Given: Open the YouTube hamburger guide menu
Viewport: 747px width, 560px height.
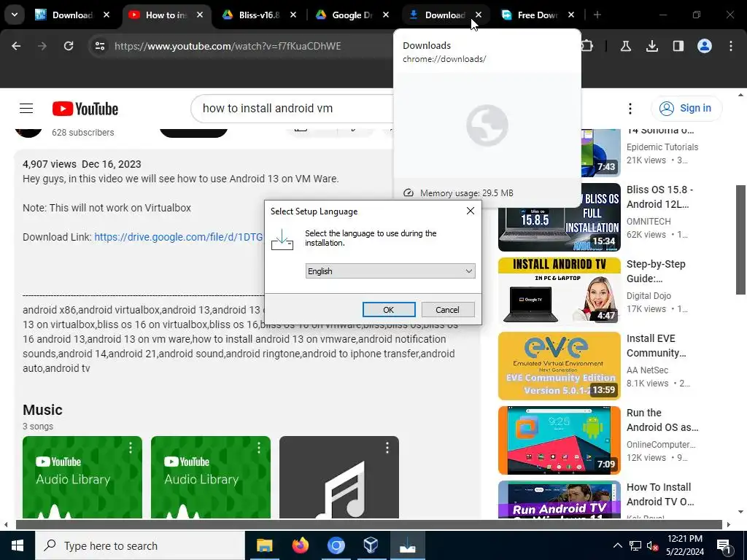Looking at the screenshot, I should 26,109.
